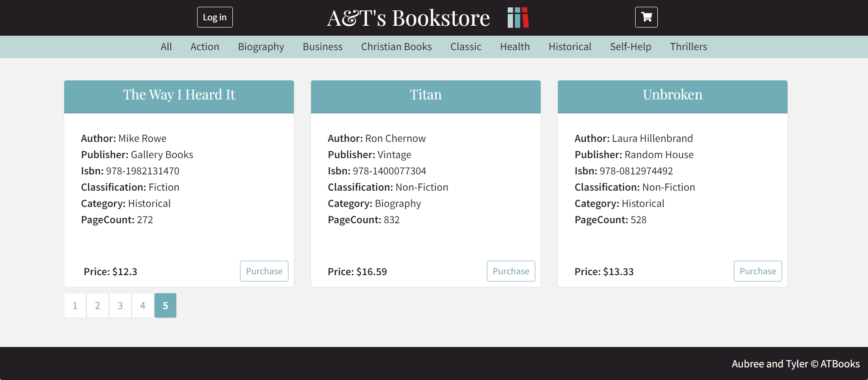
Task: Filter by Christian Books category
Action: pyautogui.click(x=396, y=47)
